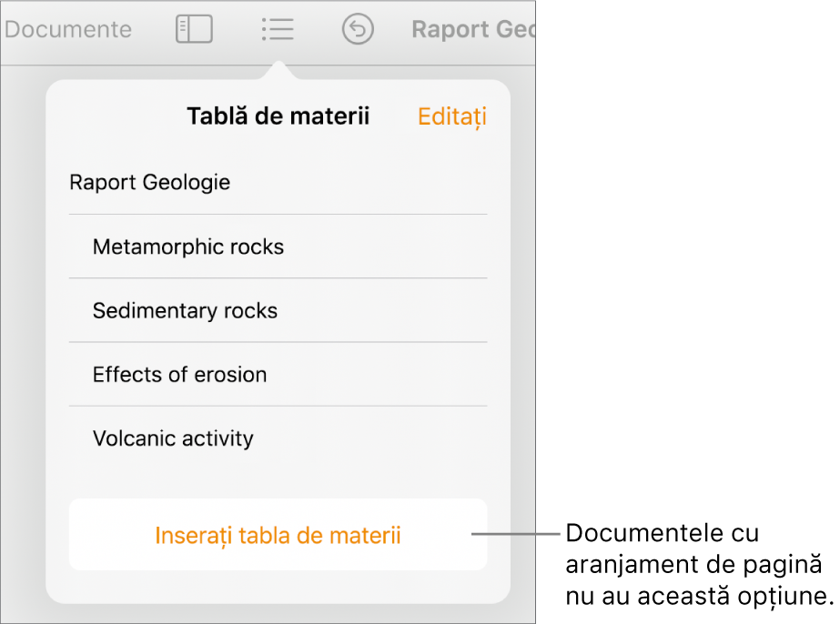
Task: Select the Metamorphic rocks entry
Action: [188, 247]
